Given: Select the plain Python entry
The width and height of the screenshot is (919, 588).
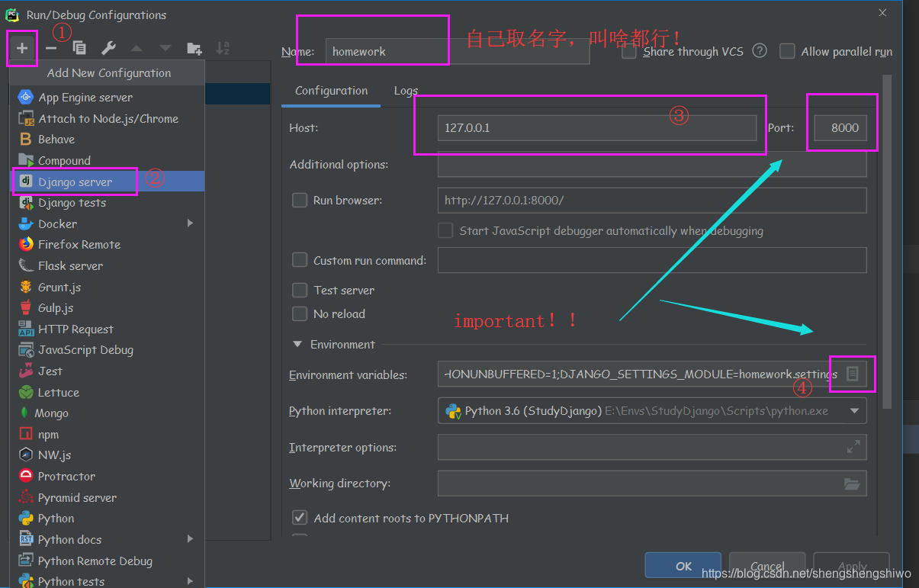Looking at the screenshot, I should pyautogui.click(x=107, y=519).
